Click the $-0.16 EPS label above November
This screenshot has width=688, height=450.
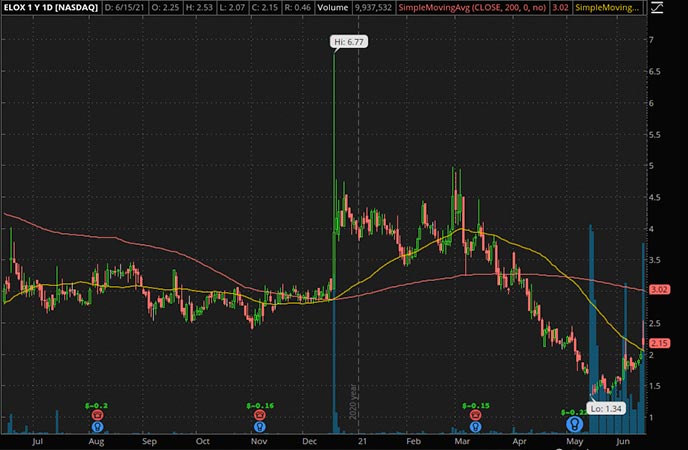click(260, 406)
